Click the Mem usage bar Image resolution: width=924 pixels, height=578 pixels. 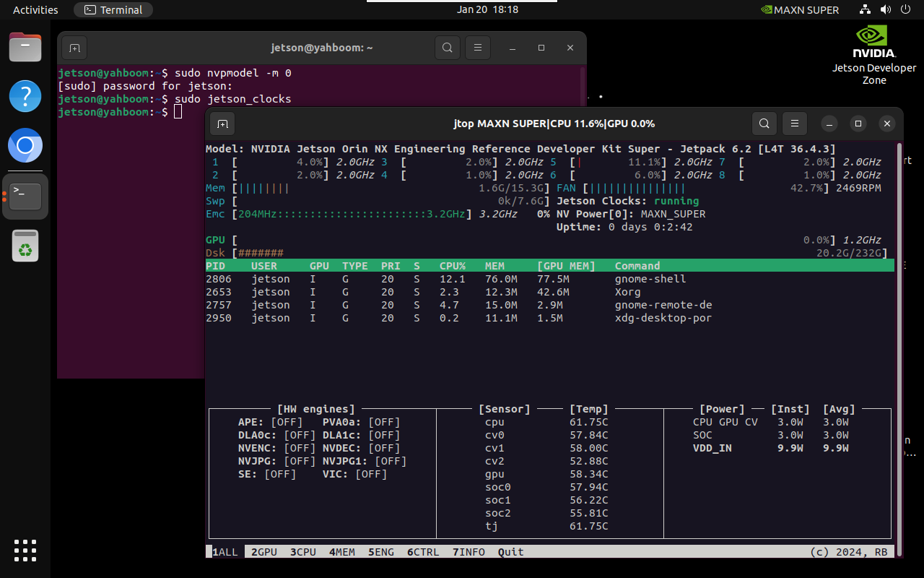[x=379, y=188]
